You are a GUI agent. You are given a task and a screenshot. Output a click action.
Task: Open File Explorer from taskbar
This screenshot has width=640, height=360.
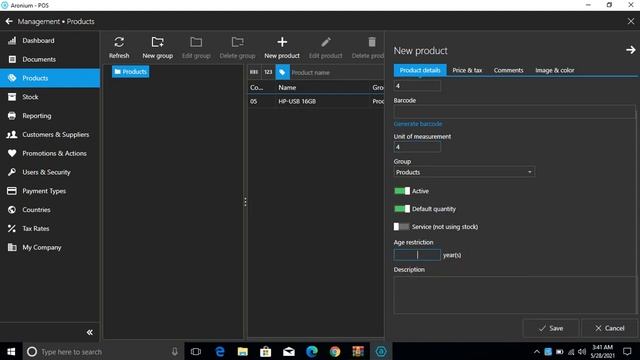(x=243, y=351)
